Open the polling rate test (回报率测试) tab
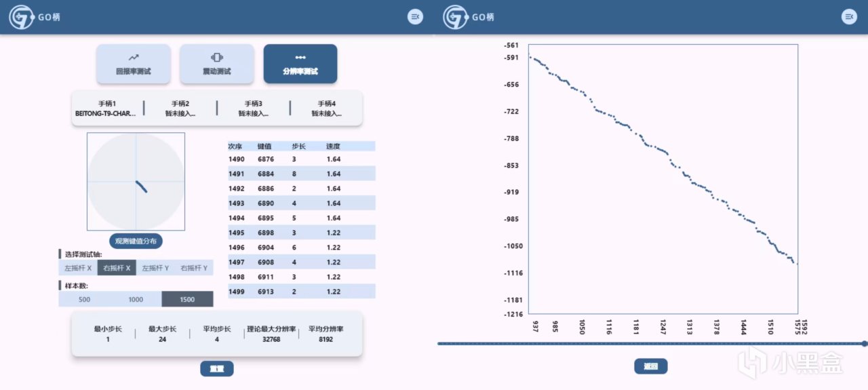Screen dimensions: 868x390 point(133,64)
